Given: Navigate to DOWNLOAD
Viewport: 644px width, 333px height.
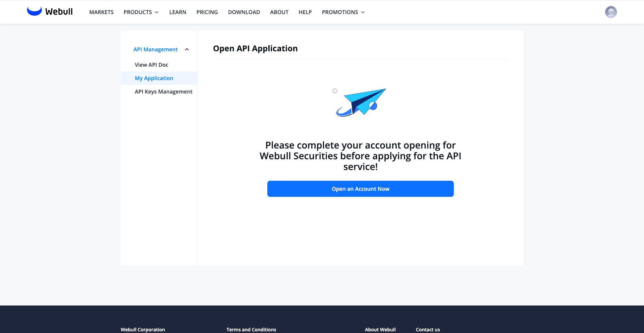Looking at the screenshot, I should (x=244, y=12).
